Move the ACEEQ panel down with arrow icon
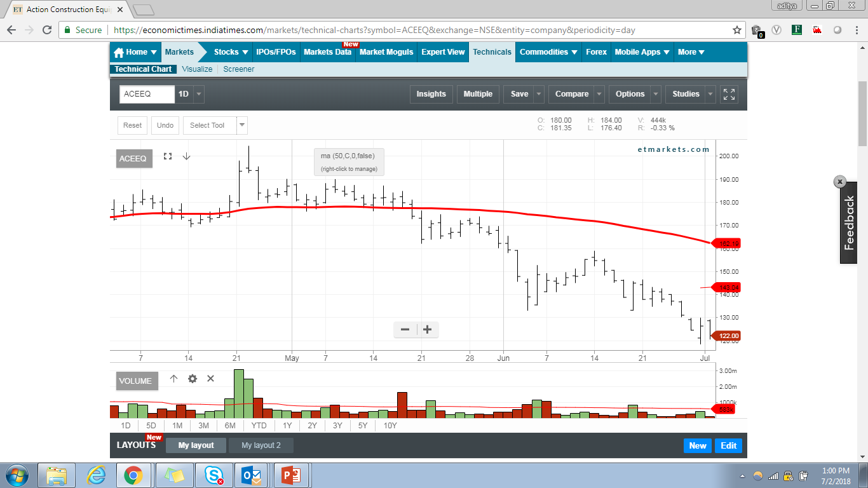 pyautogui.click(x=186, y=156)
